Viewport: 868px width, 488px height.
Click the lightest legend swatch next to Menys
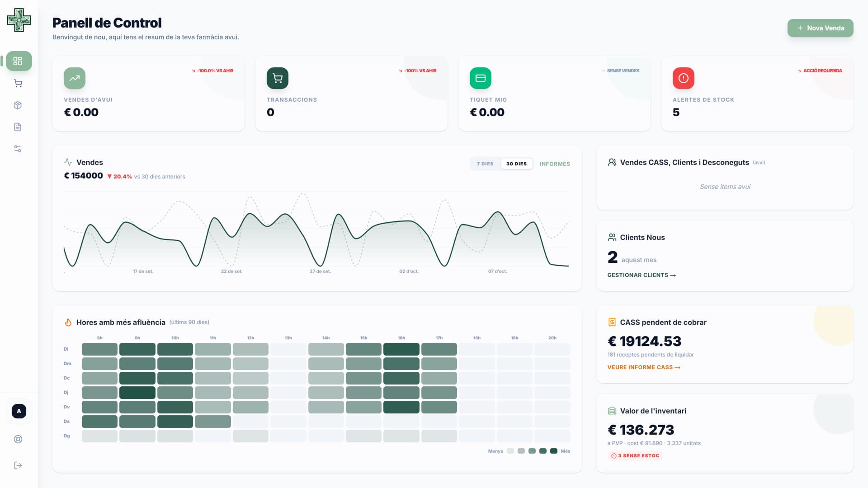510,451
